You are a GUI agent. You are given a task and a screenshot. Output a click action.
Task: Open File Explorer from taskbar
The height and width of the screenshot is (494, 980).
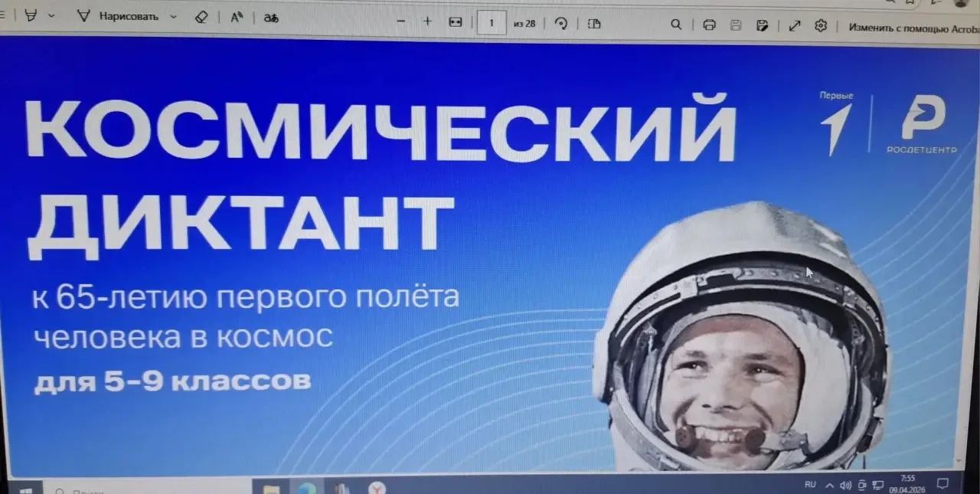tap(271, 489)
